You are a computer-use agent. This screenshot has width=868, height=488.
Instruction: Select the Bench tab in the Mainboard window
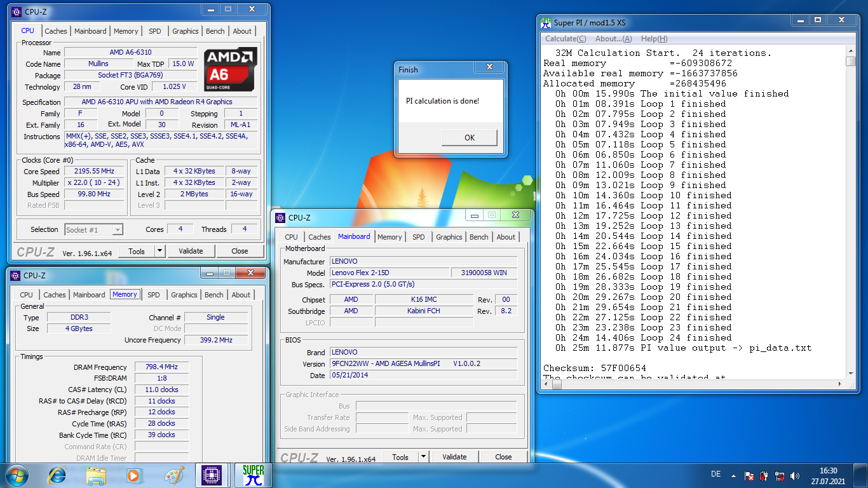pos(479,237)
